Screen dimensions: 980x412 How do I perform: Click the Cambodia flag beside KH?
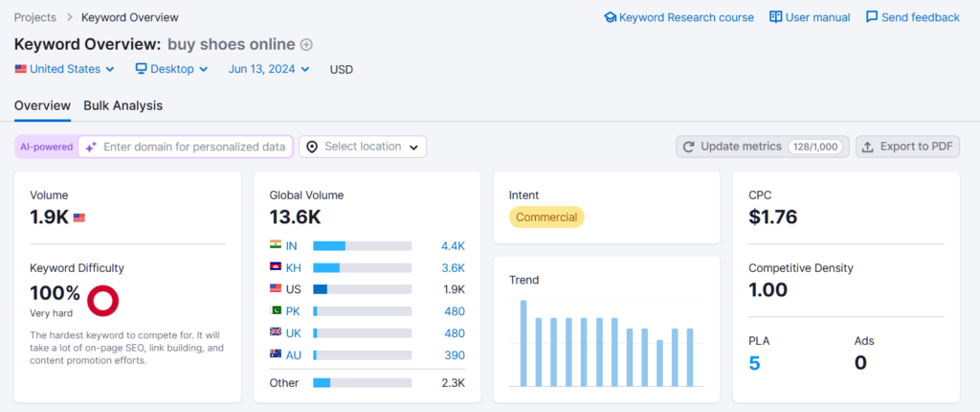276,267
